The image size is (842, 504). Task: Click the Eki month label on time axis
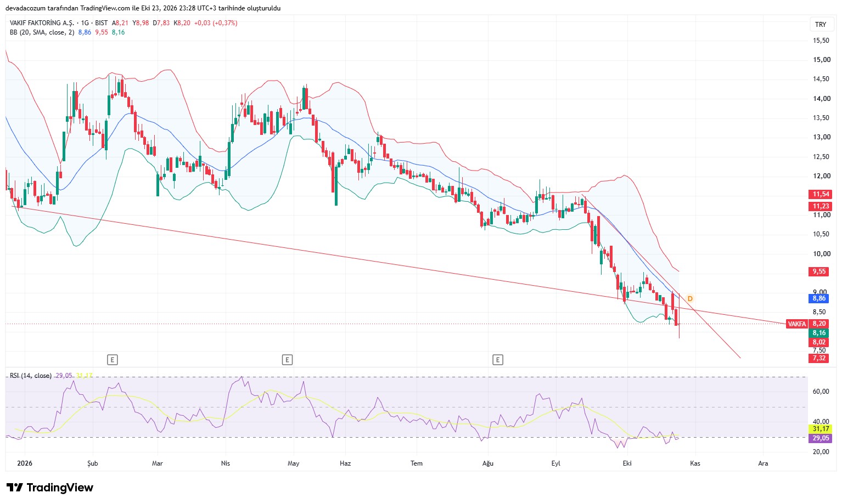(x=627, y=463)
